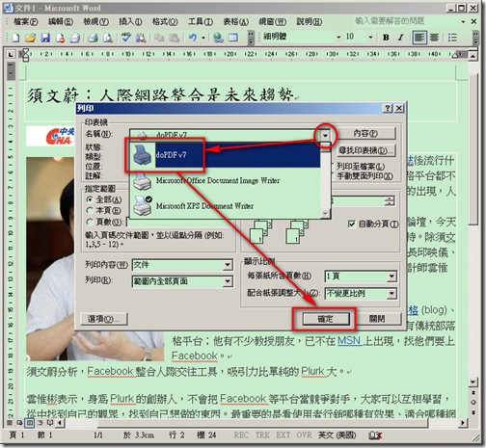This screenshot has width=486, height=448.
Task: Click the spelling status icon in the status bar
Action: click(375, 435)
